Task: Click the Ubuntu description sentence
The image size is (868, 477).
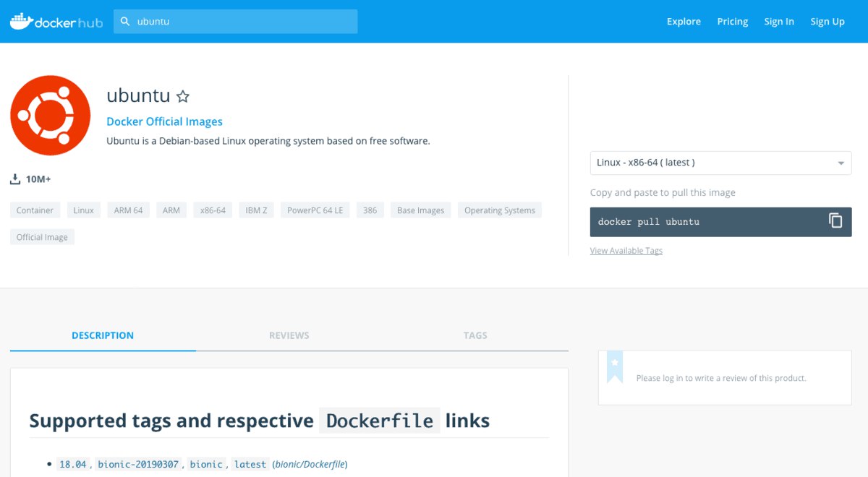Action: 268,141
